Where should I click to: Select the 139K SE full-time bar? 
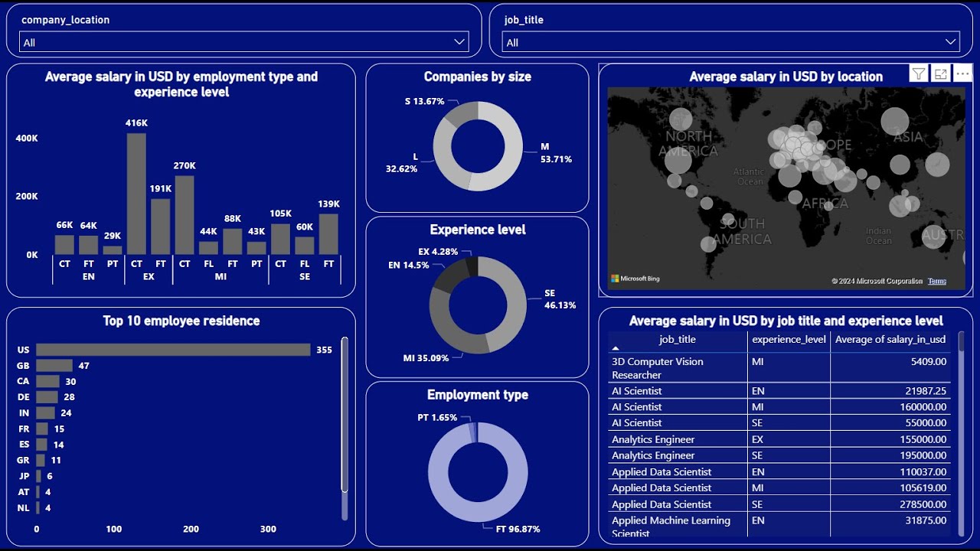[x=328, y=234]
